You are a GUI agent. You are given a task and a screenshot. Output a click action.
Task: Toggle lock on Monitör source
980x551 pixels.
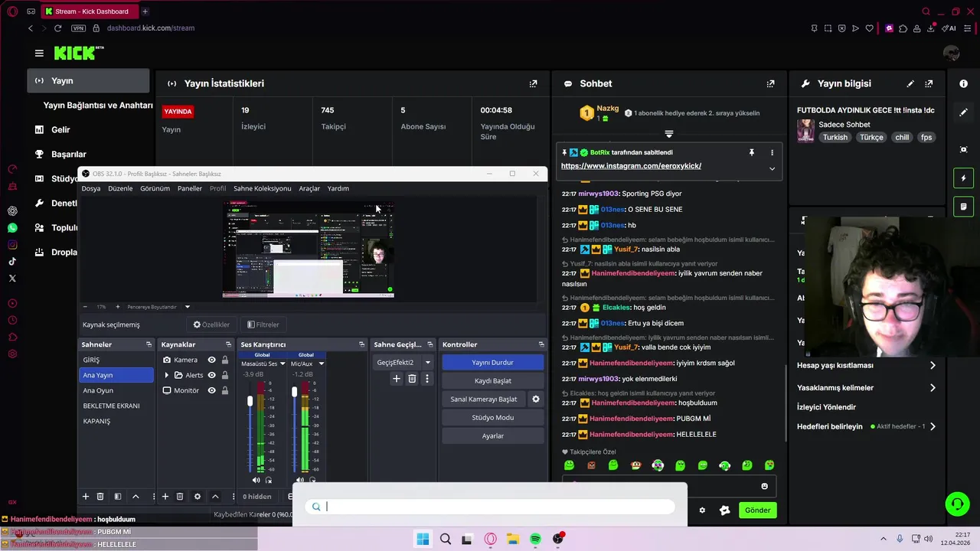coord(225,390)
